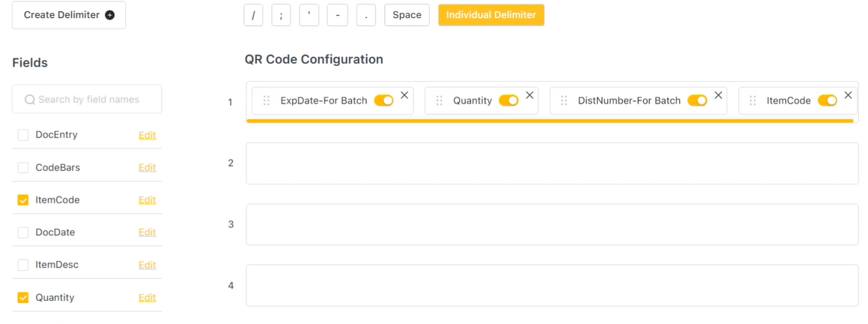The height and width of the screenshot is (324, 868).
Task: Grab the drag handle of ExpDate-For Batch
Action: click(x=267, y=100)
